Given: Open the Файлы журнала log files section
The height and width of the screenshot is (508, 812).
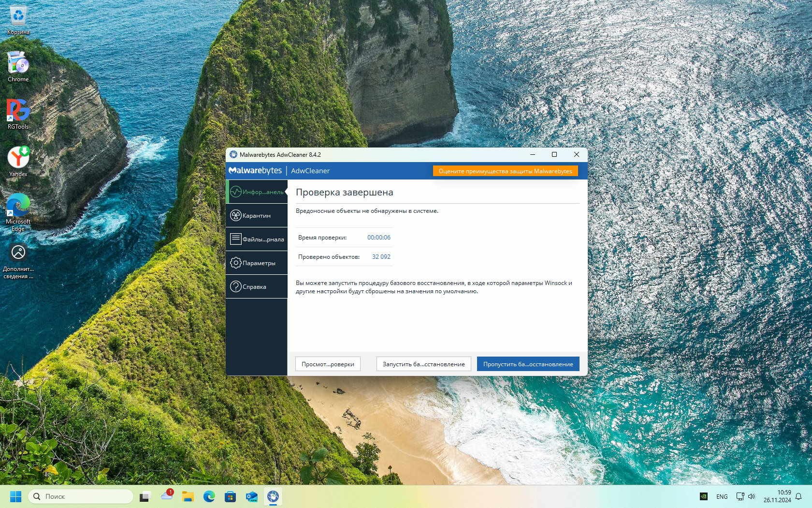Looking at the screenshot, I should click(257, 239).
